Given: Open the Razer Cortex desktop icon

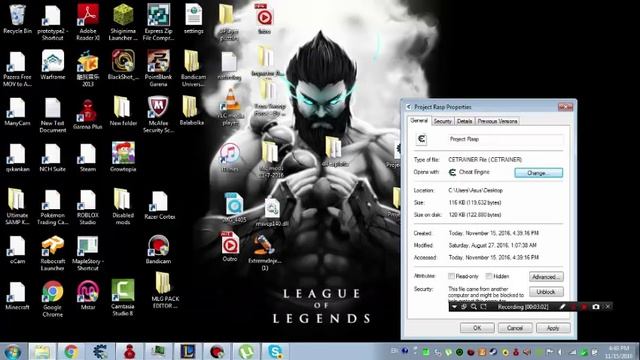Looking at the screenshot, I should [160, 205].
